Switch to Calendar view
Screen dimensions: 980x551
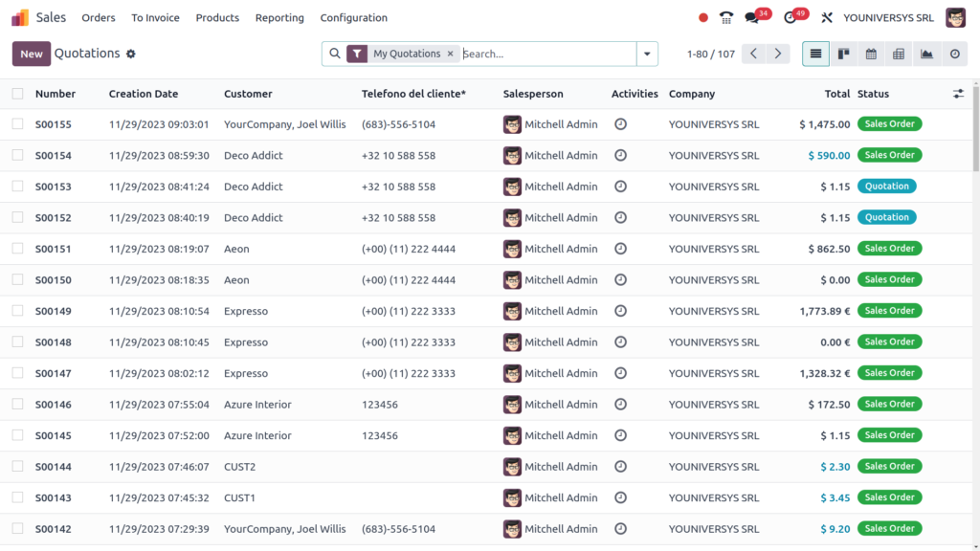tap(871, 55)
